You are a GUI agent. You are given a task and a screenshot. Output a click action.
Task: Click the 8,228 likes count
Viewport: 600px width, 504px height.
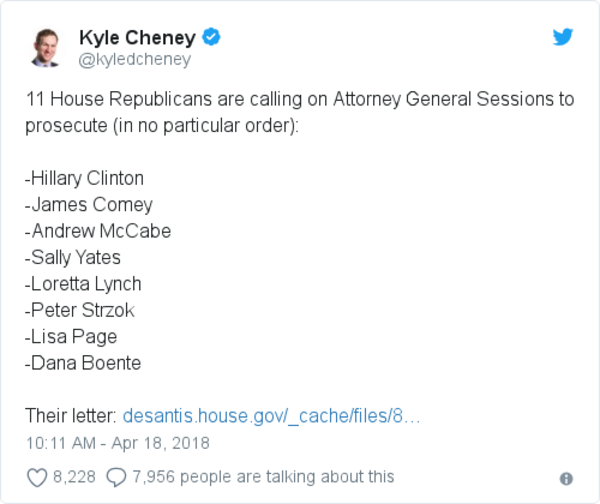pyautogui.click(x=75, y=477)
